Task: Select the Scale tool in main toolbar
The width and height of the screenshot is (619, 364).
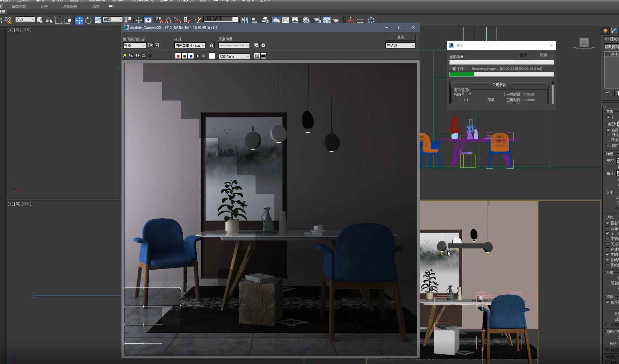Action: pyautogui.click(x=98, y=20)
